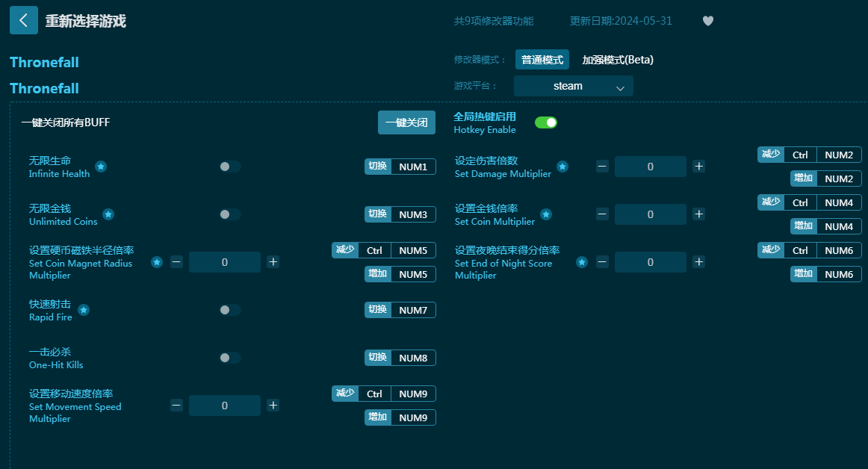The width and height of the screenshot is (868, 469).
Task: Decrease End of Night Score Multiplier with minus
Action: click(x=602, y=262)
